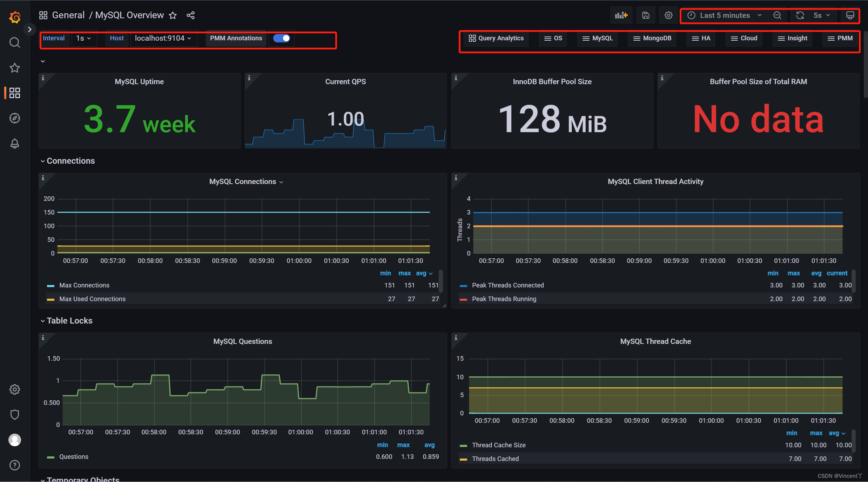868x482 pixels.
Task: Toggle Thread Cache Size legend series
Action: pos(499,445)
